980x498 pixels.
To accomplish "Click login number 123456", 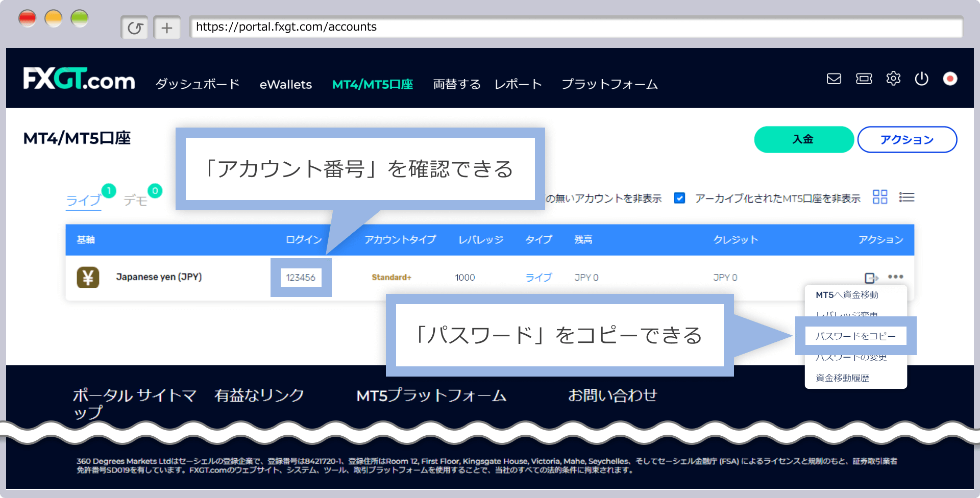I will click(x=301, y=278).
